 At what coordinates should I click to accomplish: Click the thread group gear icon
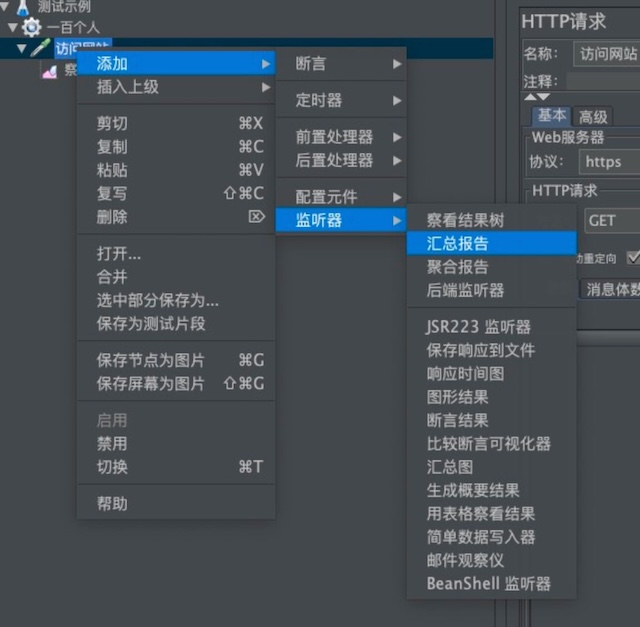(31, 27)
